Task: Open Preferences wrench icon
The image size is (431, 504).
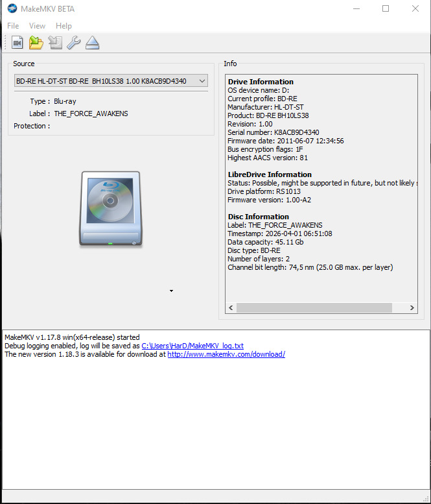Action: (74, 42)
